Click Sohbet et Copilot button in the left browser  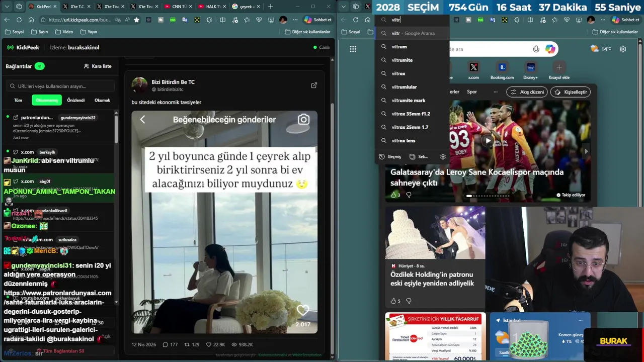[317, 20]
